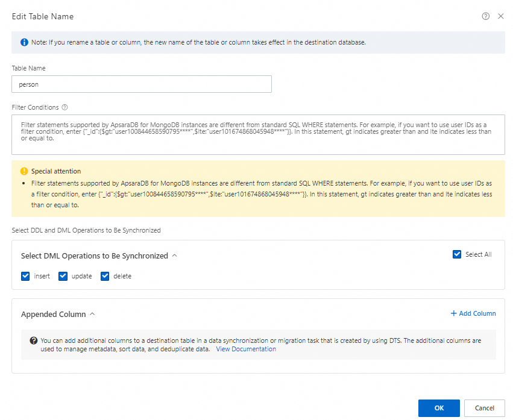Click the blue info icon beside the Note
Screen dimensions: 513x420
(24, 43)
